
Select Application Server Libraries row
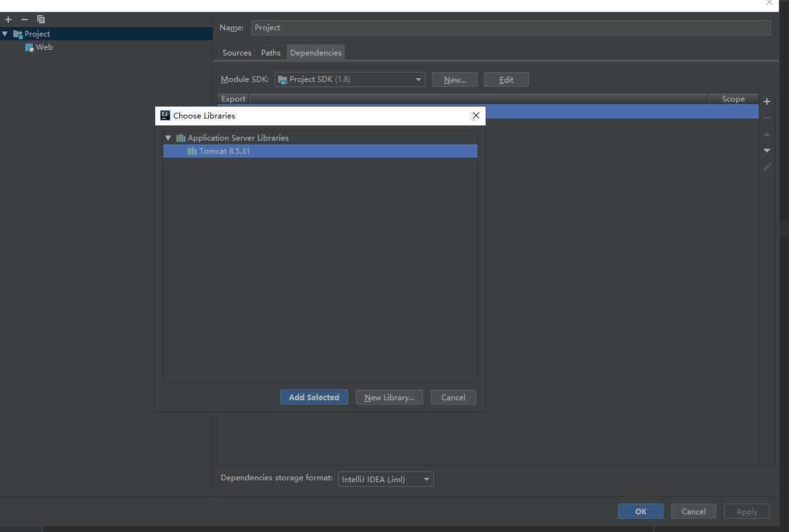click(320, 138)
